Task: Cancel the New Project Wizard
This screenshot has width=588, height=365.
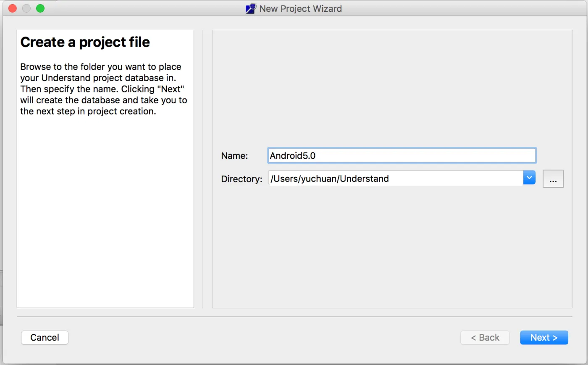Action: coord(45,338)
